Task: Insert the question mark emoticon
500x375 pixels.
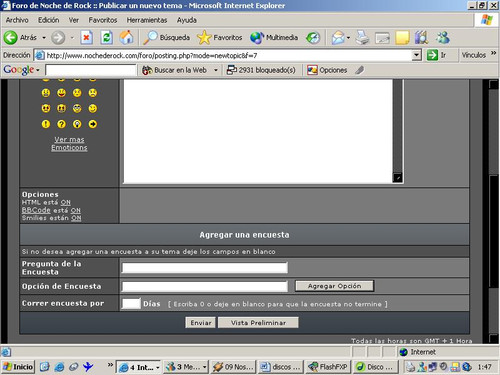Action: pos(61,124)
